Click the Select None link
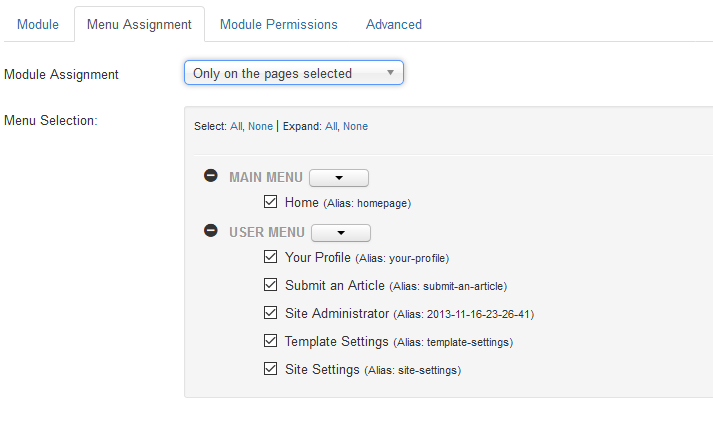713x437 pixels. (x=260, y=126)
